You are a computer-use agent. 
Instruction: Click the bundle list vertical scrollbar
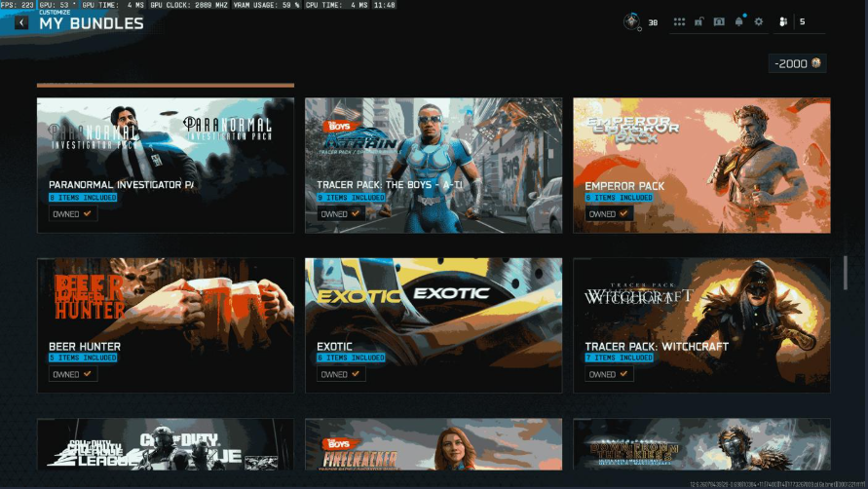846,273
